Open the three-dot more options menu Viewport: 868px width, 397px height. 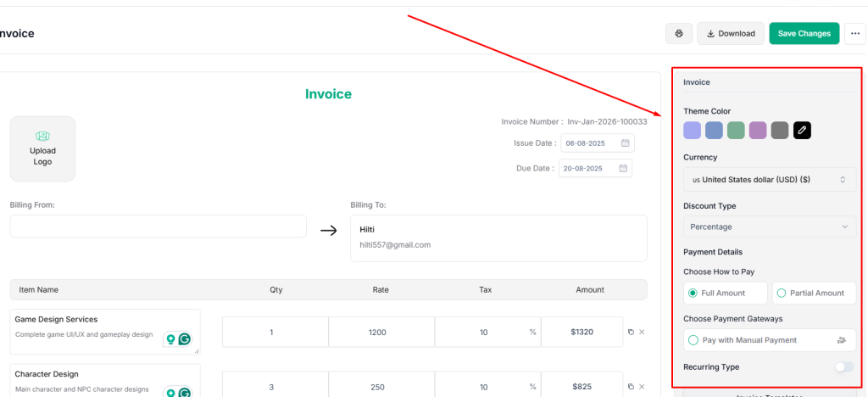point(855,33)
